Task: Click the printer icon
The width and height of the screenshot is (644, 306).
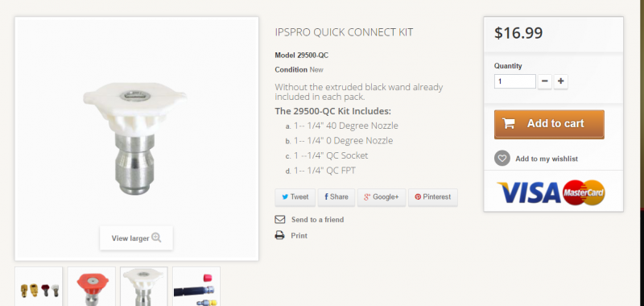Action: (279, 235)
